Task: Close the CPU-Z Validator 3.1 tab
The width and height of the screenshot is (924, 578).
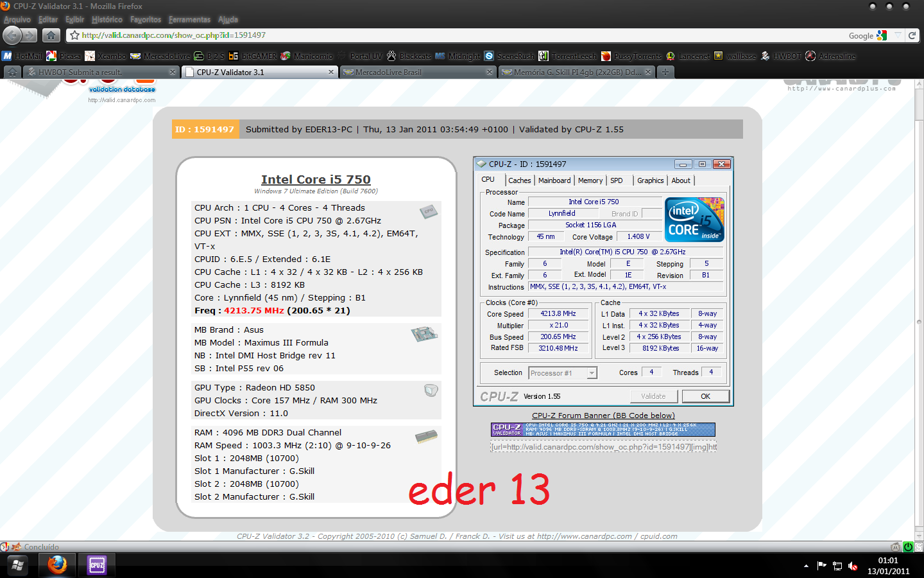Action: pos(331,72)
